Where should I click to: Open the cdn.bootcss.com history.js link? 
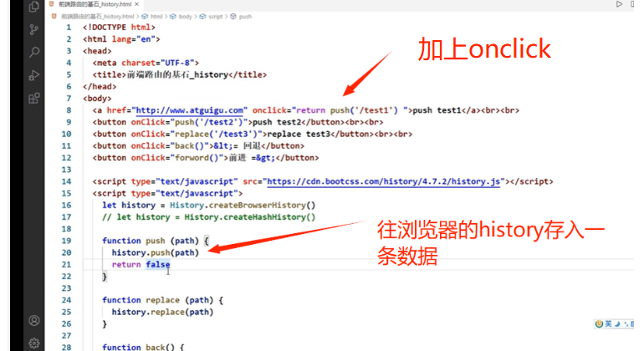pos(384,181)
